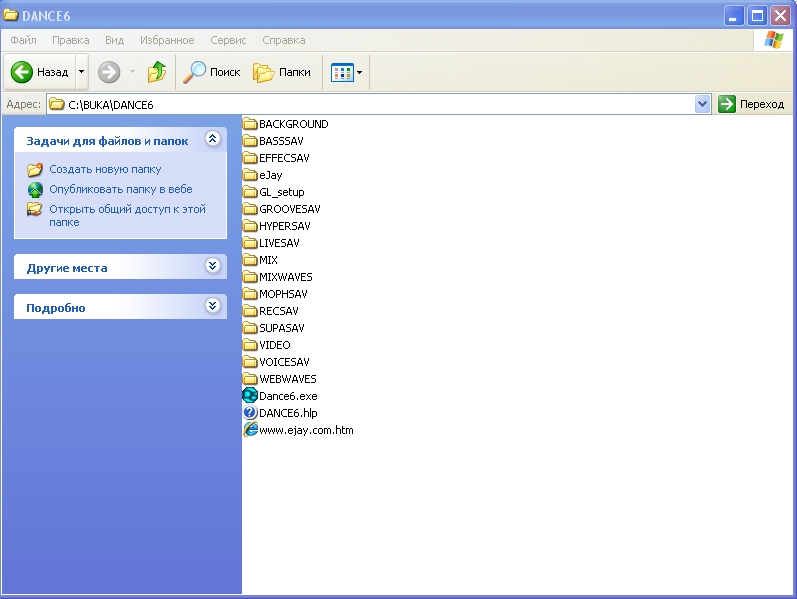Click the Windows flag logo
Screen dimensions: 797x599
pyautogui.click(x=773, y=40)
